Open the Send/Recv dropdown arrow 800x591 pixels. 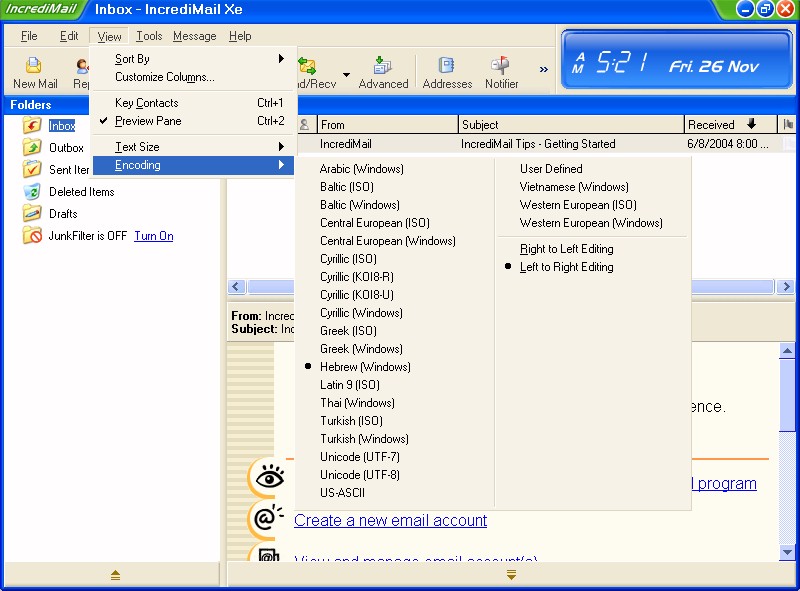pos(346,74)
